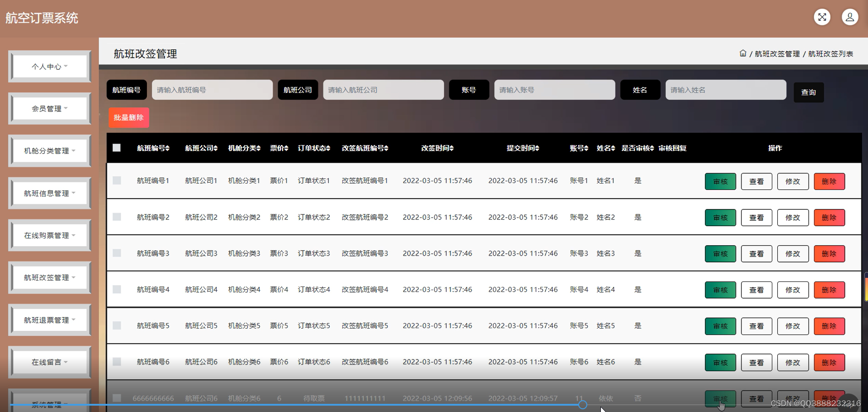Click the 航空订票系统 title
The width and height of the screenshot is (868, 412).
[42, 18]
